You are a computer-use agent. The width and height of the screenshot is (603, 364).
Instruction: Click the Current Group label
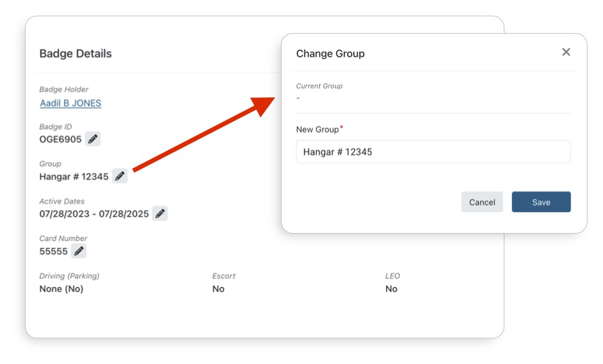(319, 86)
